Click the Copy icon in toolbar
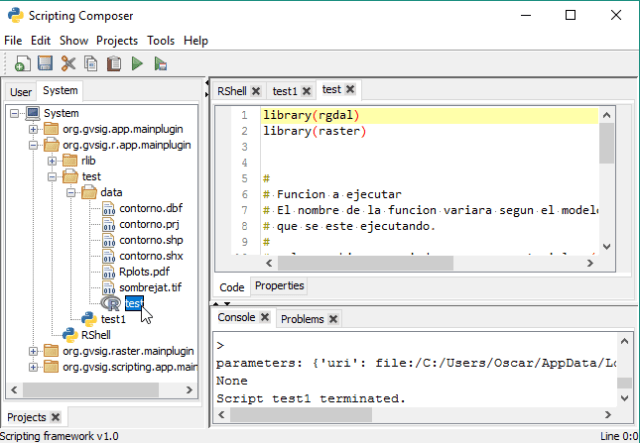Viewport: 640px width, 443px height. tap(91, 64)
